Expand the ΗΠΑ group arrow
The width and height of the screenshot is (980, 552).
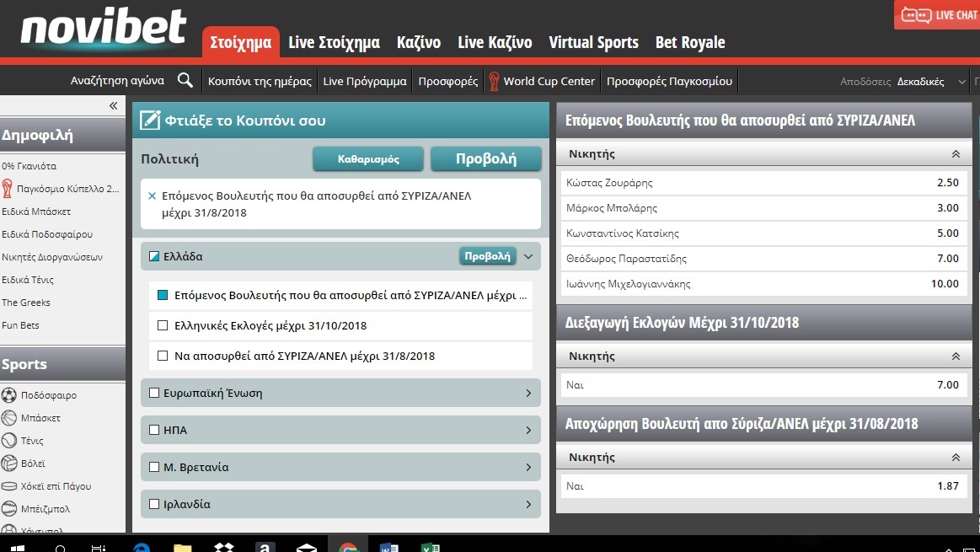[528, 430]
